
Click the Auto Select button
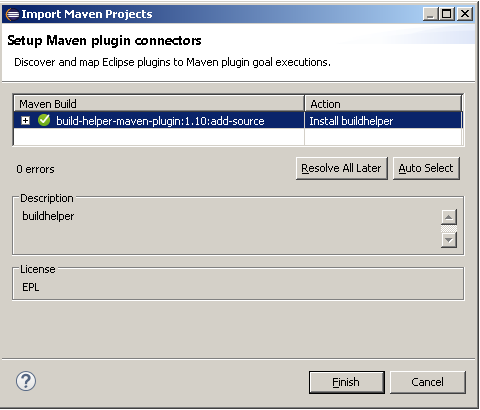pyautogui.click(x=426, y=168)
